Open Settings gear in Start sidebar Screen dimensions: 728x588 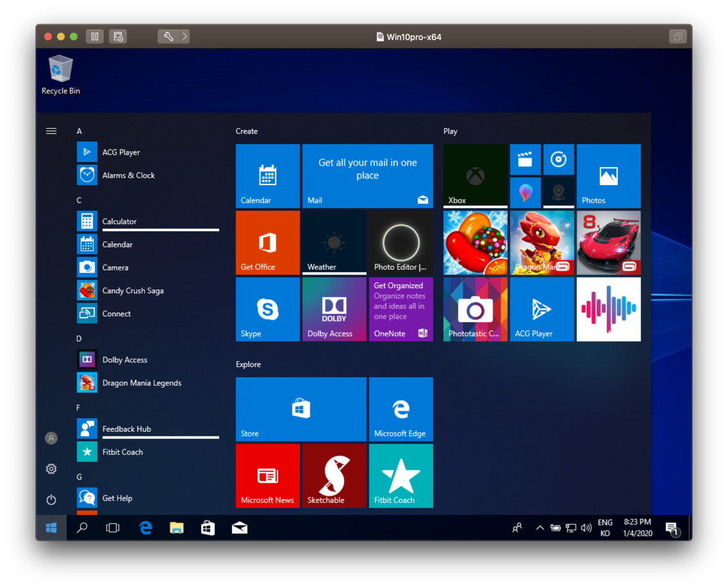click(51, 469)
